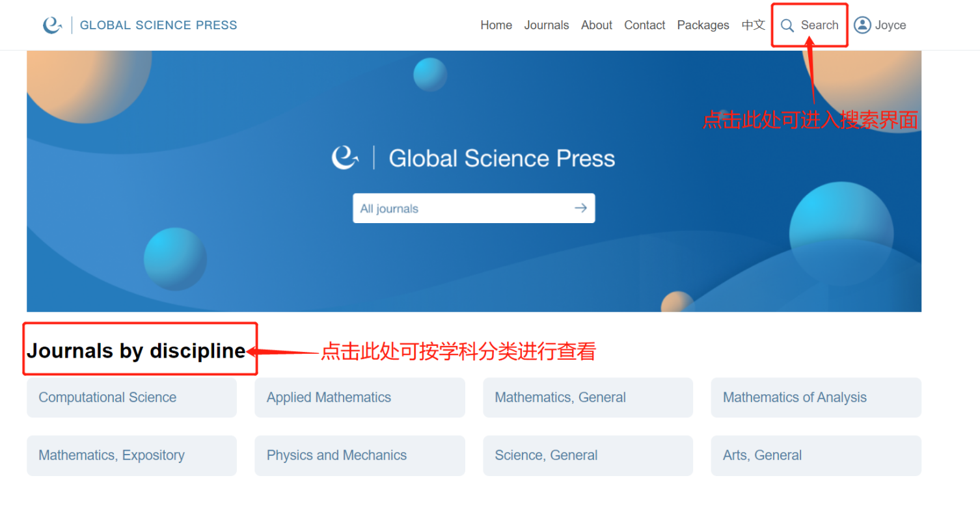Go to the Home page
Screen dimensions: 980x519
496,25
